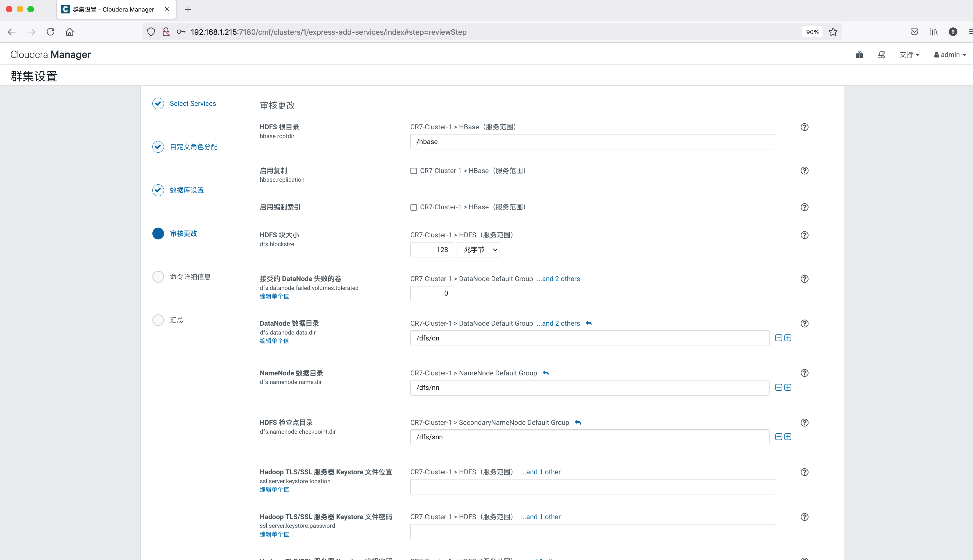The image size is (973, 560).
Task: Add a directory entry with plus for /dfs/snn
Action: click(788, 437)
